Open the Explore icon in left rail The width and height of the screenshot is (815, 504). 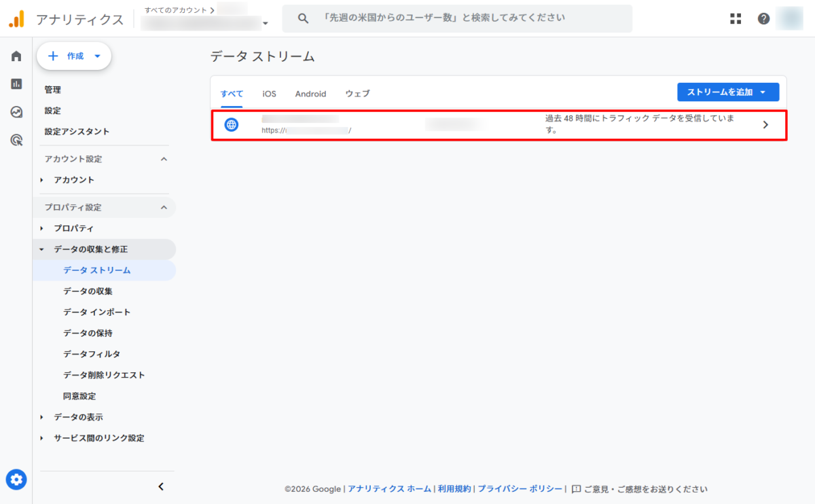pyautogui.click(x=16, y=112)
